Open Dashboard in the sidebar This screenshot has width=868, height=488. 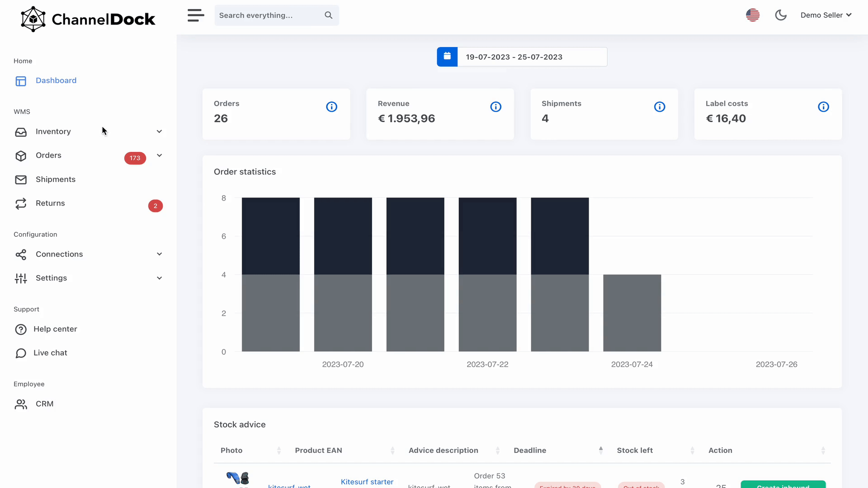click(56, 80)
